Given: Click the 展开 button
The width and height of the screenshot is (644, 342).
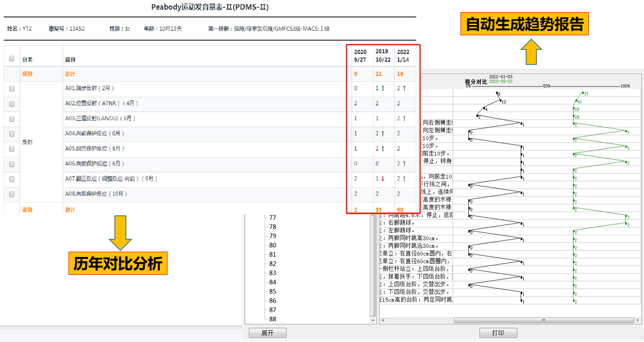Looking at the screenshot, I should [267, 333].
